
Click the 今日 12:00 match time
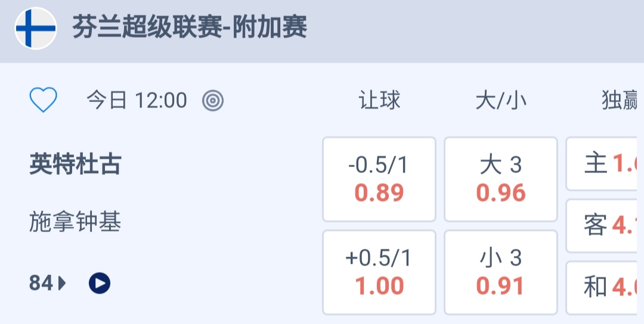(x=137, y=100)
